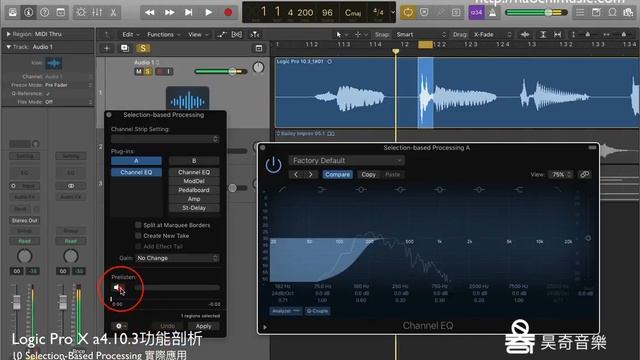This screenshot has height=360, width=640.
Task: Open Quick Help question-mark icon
Action: pos(44,12)
